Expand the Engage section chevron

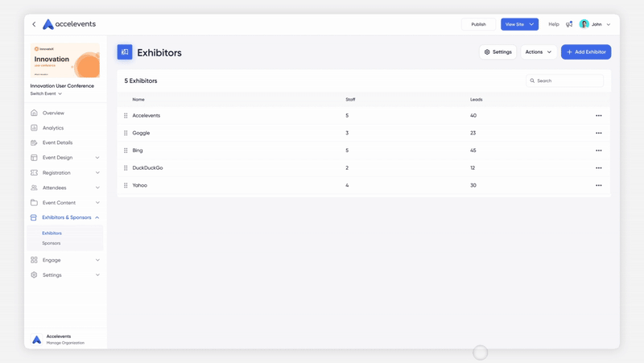point(97,260)
